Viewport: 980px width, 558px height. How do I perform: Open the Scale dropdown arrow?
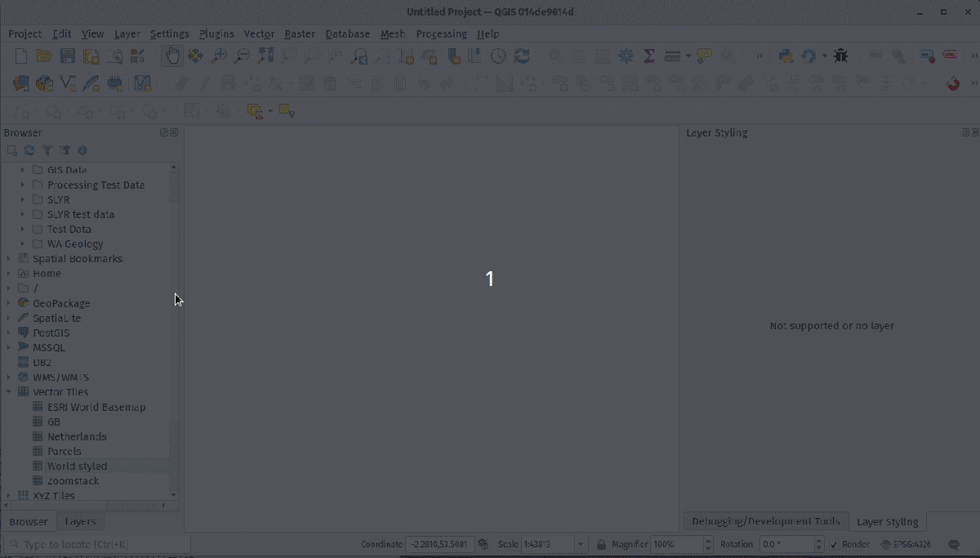581,544
